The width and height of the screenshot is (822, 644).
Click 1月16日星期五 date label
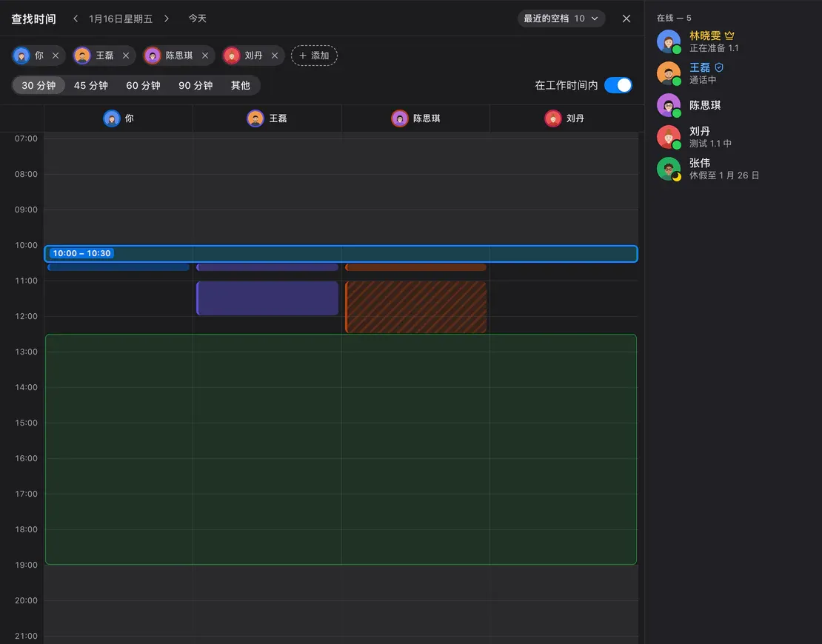coord(121,19)
